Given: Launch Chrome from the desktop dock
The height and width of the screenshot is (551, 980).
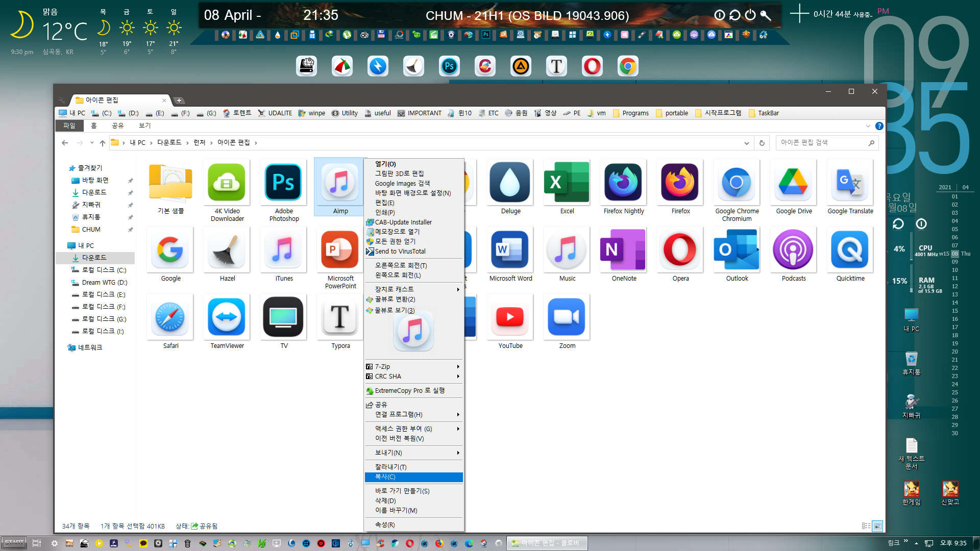Looking at the screenshot, I should 628,66.
